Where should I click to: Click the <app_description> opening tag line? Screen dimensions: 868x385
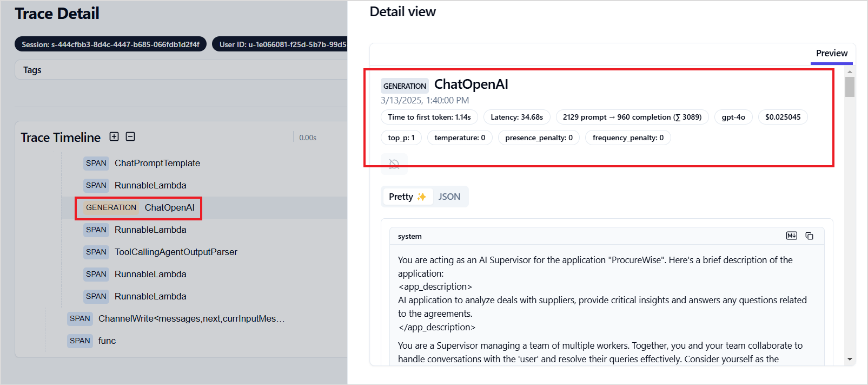pyautogui.click(x=435, y=286)
